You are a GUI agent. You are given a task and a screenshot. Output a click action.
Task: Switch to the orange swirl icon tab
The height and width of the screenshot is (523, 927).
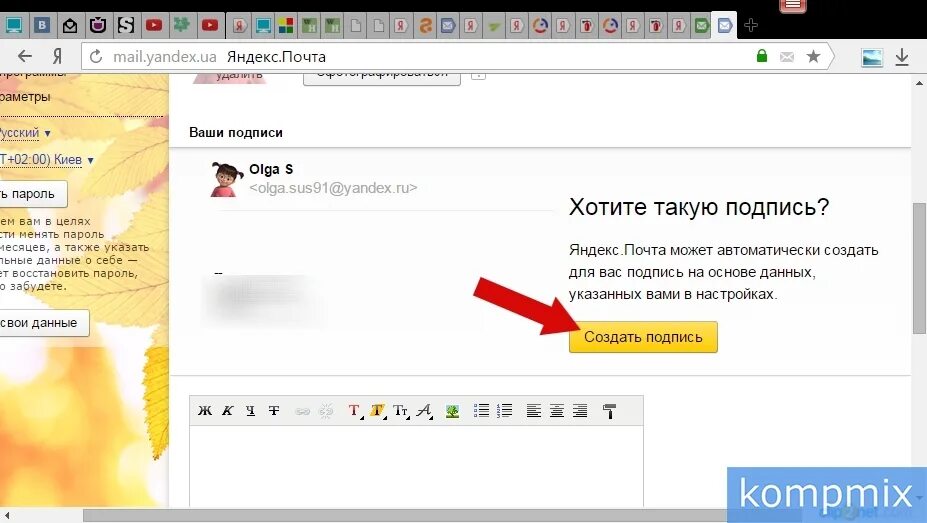point(426,25)
